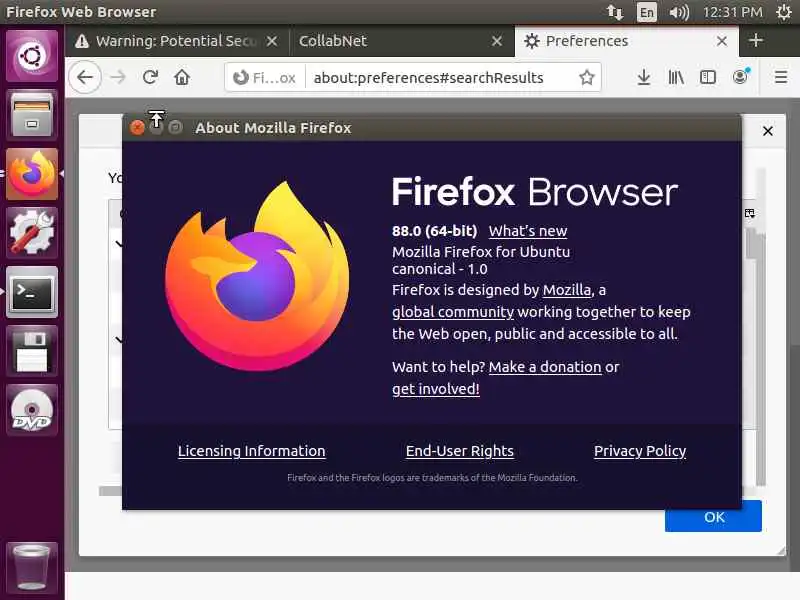This screenshot has height=600, width=800.
Task: Open the global community link
Action: (453, 312)
